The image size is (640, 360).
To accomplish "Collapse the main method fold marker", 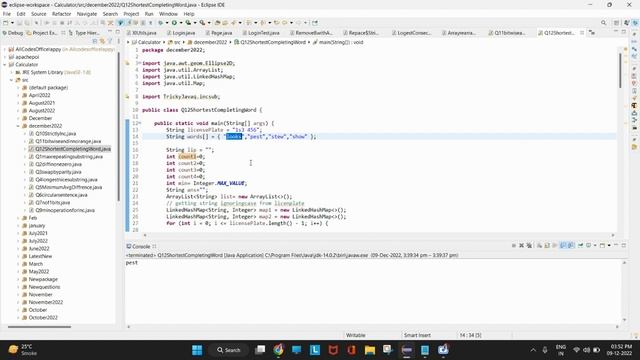I will 139,123.
